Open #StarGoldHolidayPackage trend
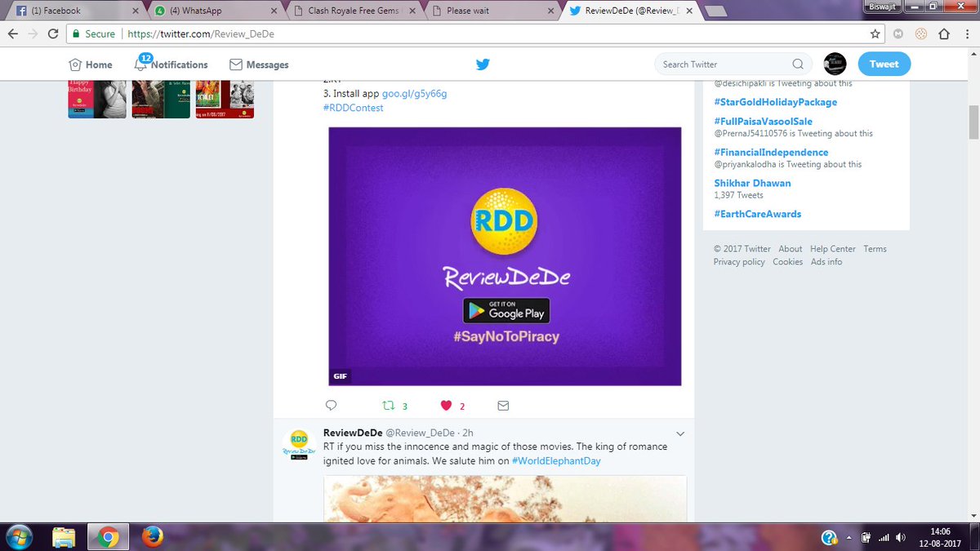The image size is (980, 551). tap(775, 102)
